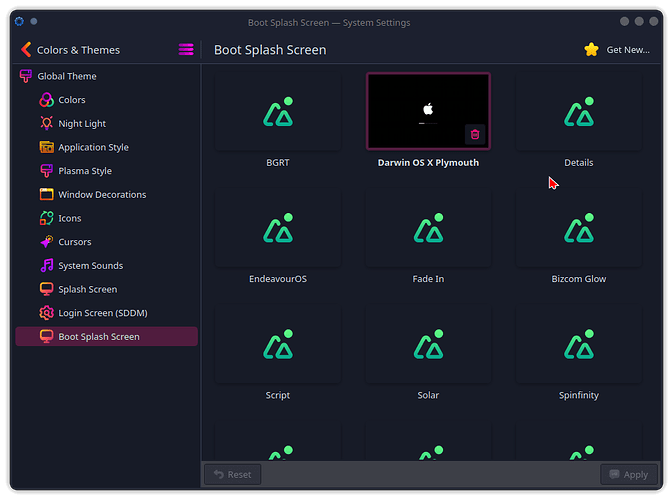Click the Application Style icon

46,147
